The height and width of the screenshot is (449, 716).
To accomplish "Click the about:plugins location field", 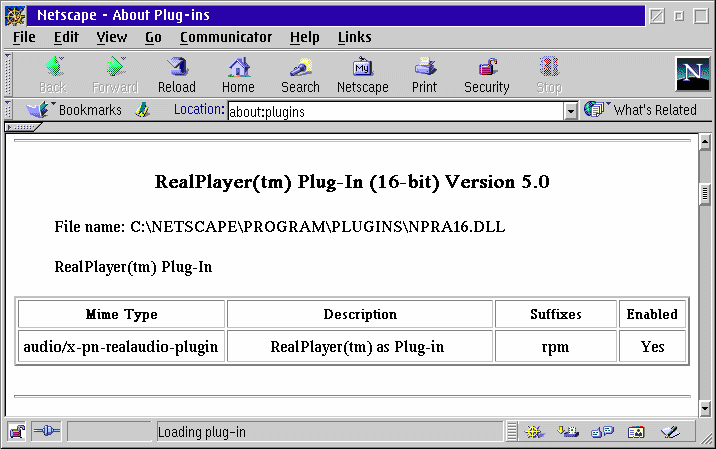I will (395, 111).
